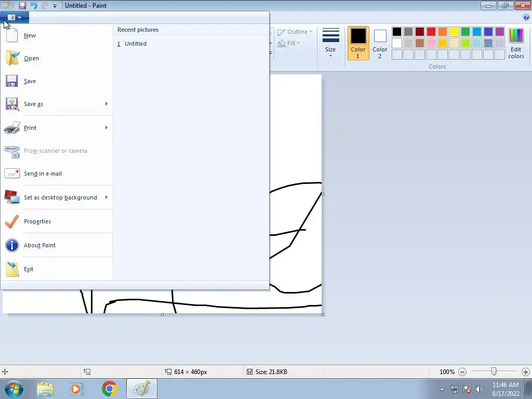Pick the green color swatch
Viewport: 532px width, 399px height.
[465, 32]
